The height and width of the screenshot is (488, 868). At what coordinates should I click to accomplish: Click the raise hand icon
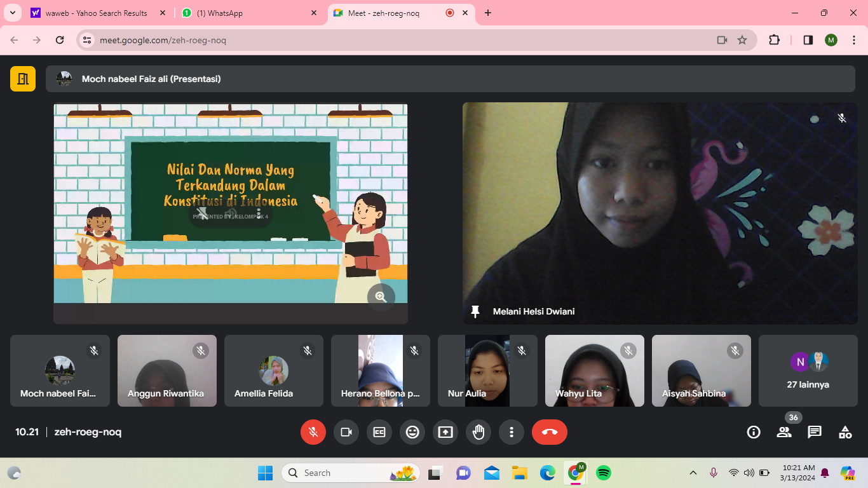click(x=478, y=432)
